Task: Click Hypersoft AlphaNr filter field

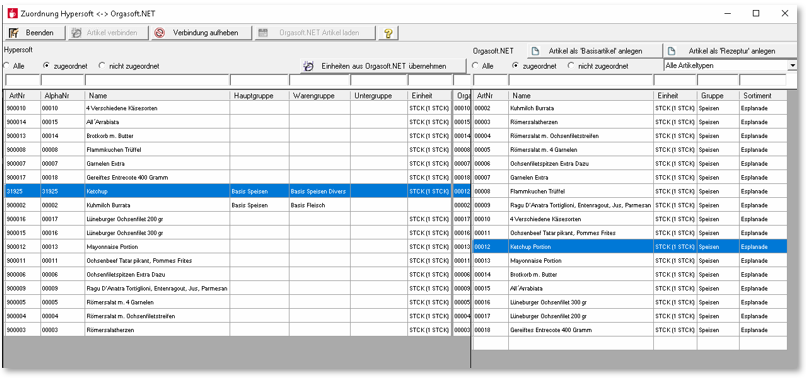Action: tap(63, 80)
